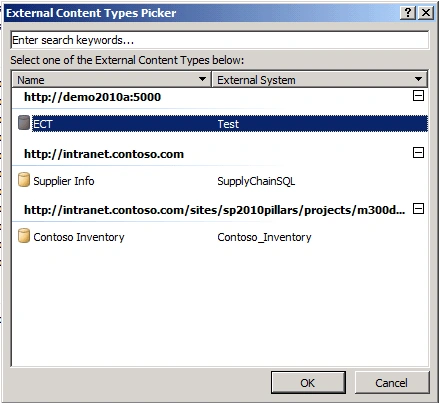The height and width of the screenshot is (403, 439).
Task: Click the Test external system cell
Action: [228, 124]
